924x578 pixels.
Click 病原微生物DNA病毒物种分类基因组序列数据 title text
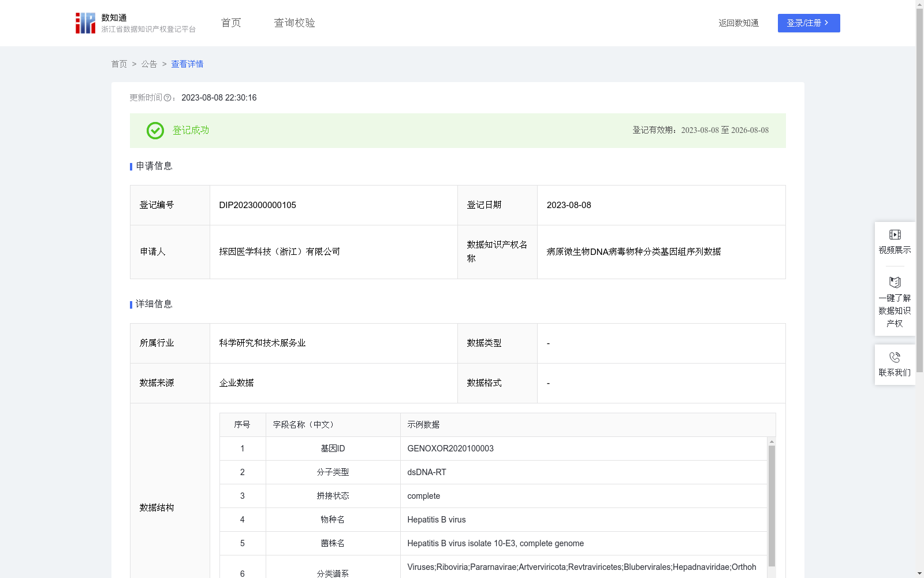click(x=634, y=252)
